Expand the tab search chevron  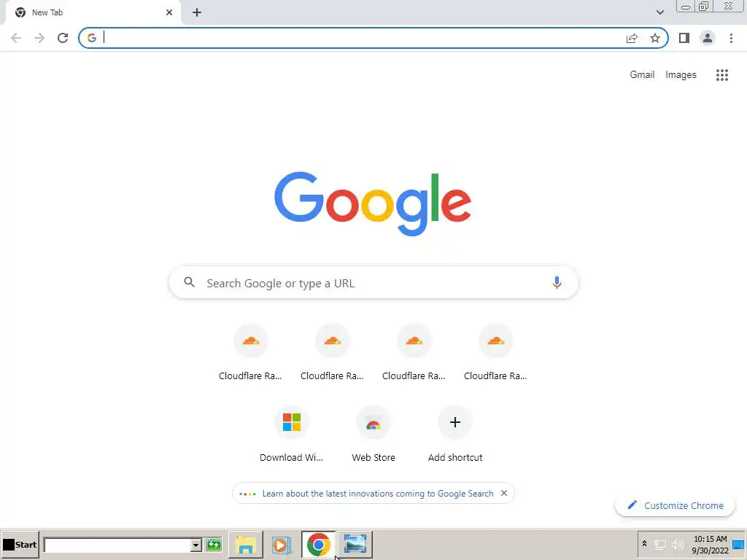pos(659,12)
